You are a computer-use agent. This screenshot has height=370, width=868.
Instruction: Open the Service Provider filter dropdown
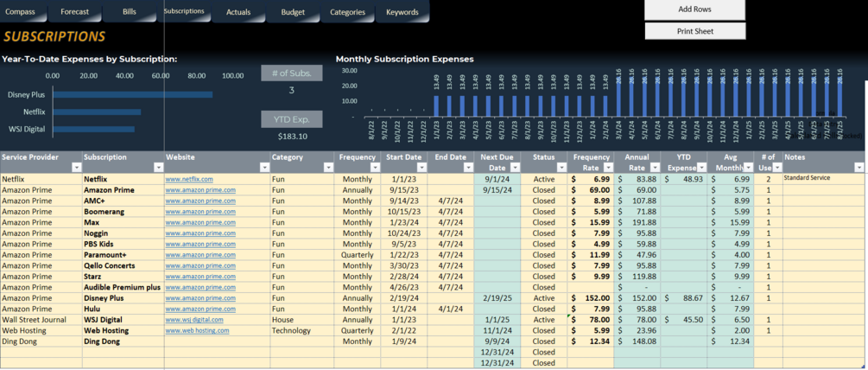[76, 167]
